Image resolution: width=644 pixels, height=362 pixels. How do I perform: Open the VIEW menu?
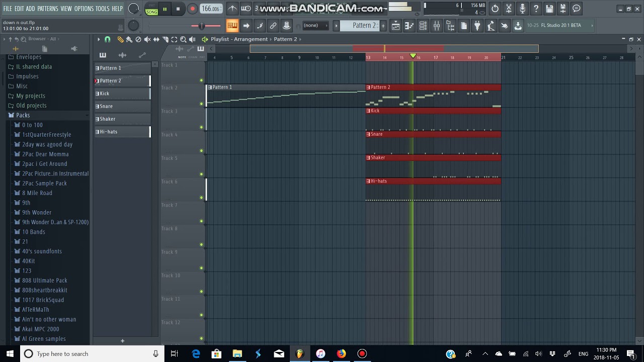pyautogui.click(x=66, y=9)
